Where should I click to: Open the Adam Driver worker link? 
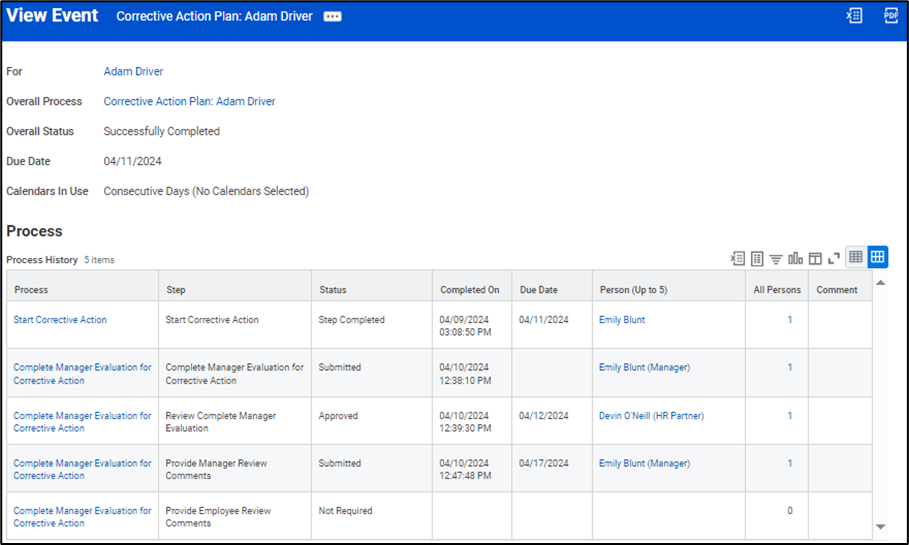coord(133,72)
